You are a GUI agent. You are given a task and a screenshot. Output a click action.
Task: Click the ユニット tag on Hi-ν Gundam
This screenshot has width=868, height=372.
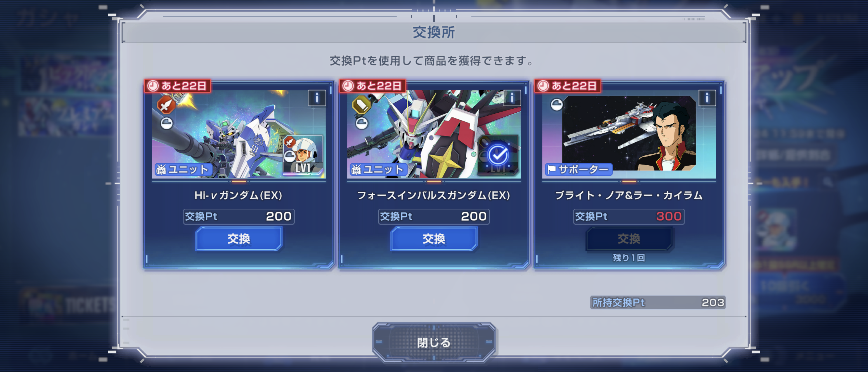[x=183, y=169]
